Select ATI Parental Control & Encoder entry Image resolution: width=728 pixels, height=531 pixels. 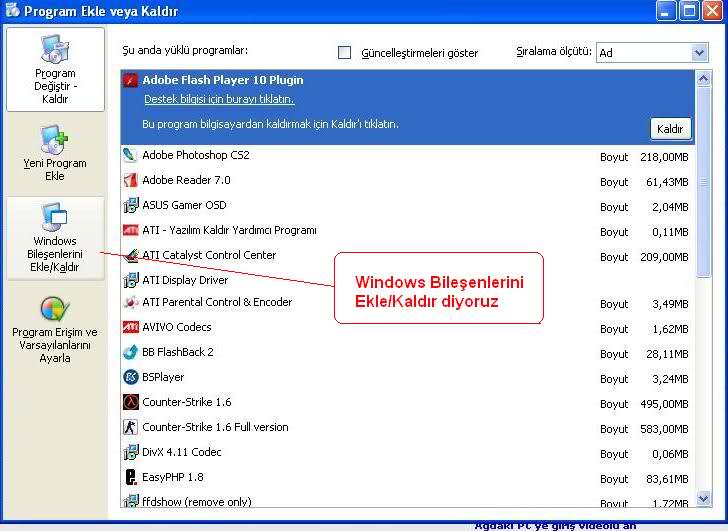click(x=408, y=304)
